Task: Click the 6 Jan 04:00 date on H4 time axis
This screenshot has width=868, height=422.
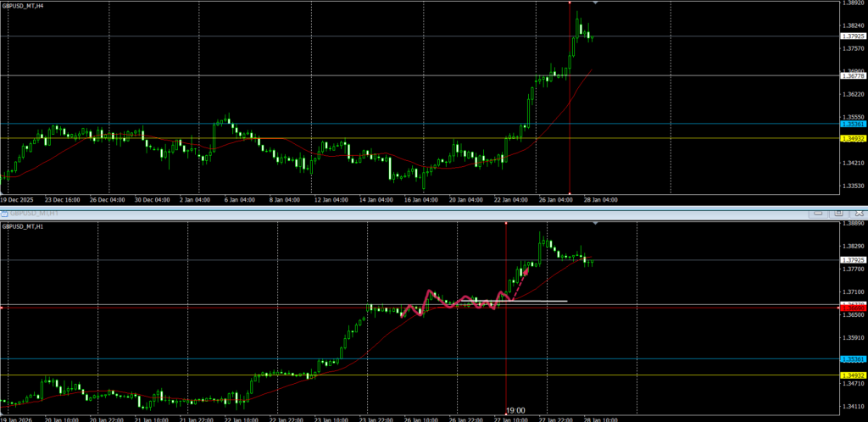Action: coord(241,200)
